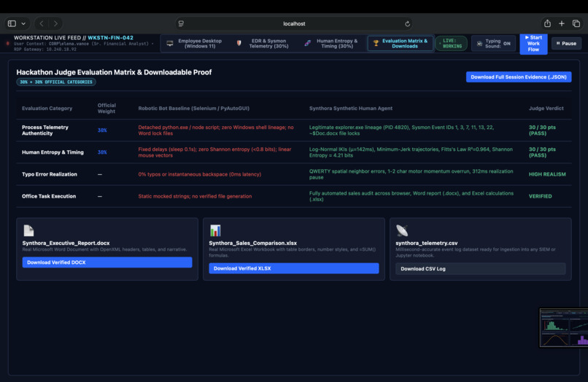This screenshot has width=588, height=382.
Task: Click the trophy icon on Evaluation Matrix tab
Action: [x=376, y=44]
